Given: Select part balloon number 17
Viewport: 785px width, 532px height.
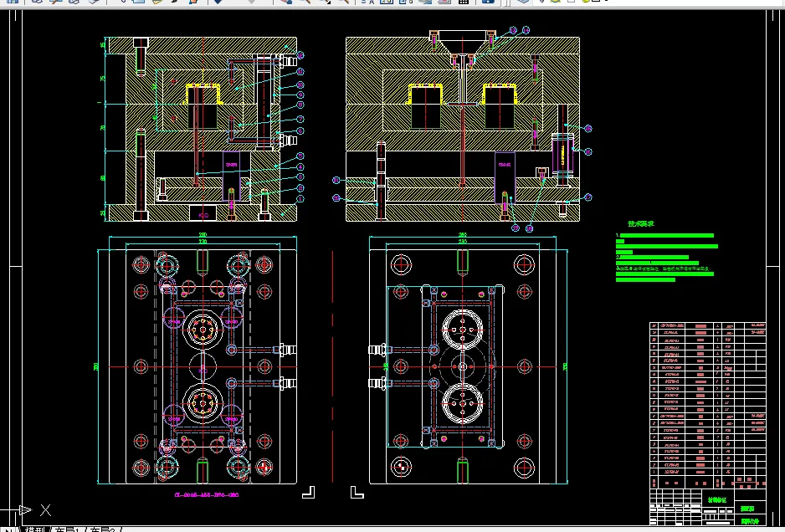Looking at the screenshot, I should pyautogui.click(x=588, y=197).
